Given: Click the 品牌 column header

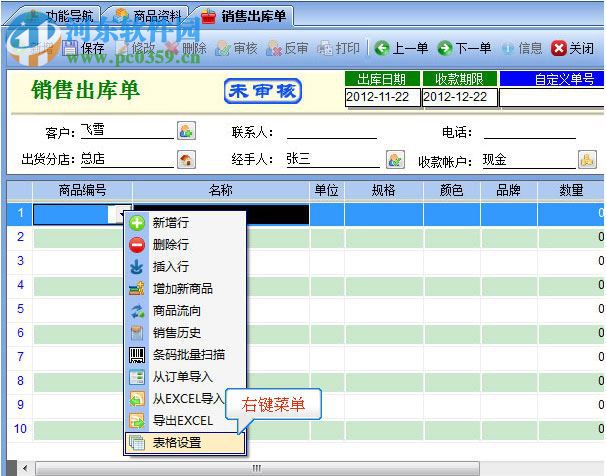Looking at the screenshot, I should 508,190.
